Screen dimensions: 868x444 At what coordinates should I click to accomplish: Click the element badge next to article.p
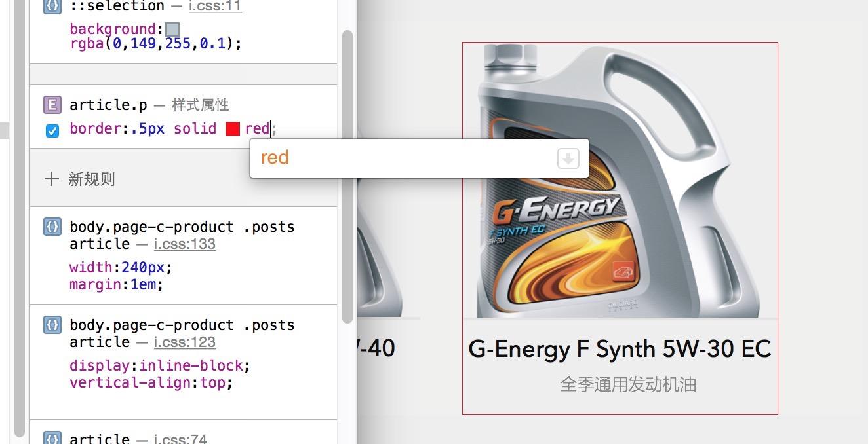52,104
